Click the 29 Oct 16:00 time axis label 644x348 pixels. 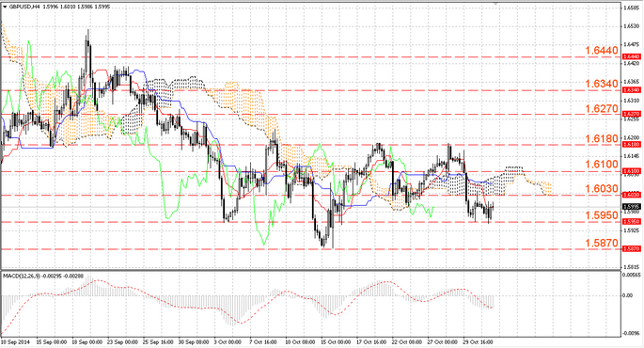479,342
